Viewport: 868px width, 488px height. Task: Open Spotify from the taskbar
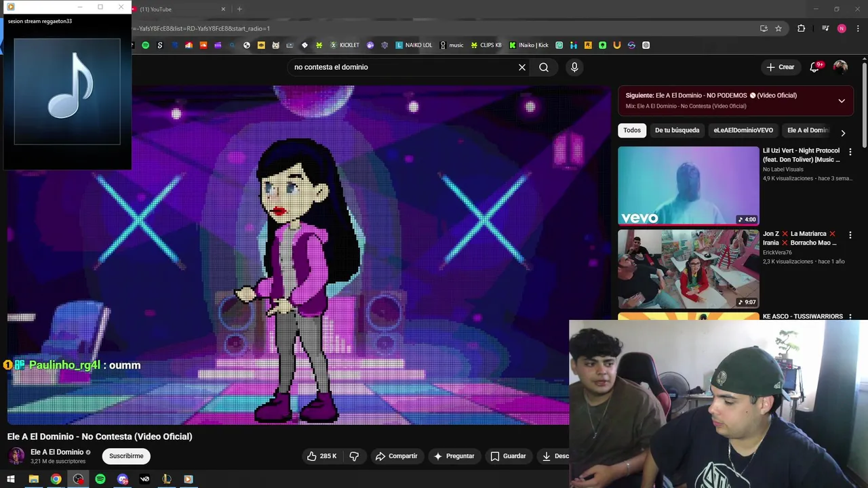[100, 479]
